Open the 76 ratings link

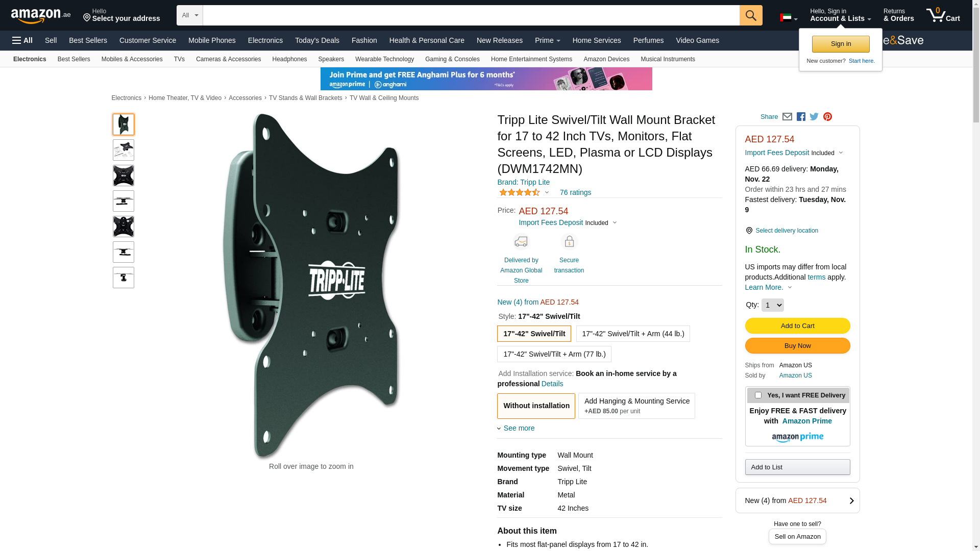click(575, 192)
